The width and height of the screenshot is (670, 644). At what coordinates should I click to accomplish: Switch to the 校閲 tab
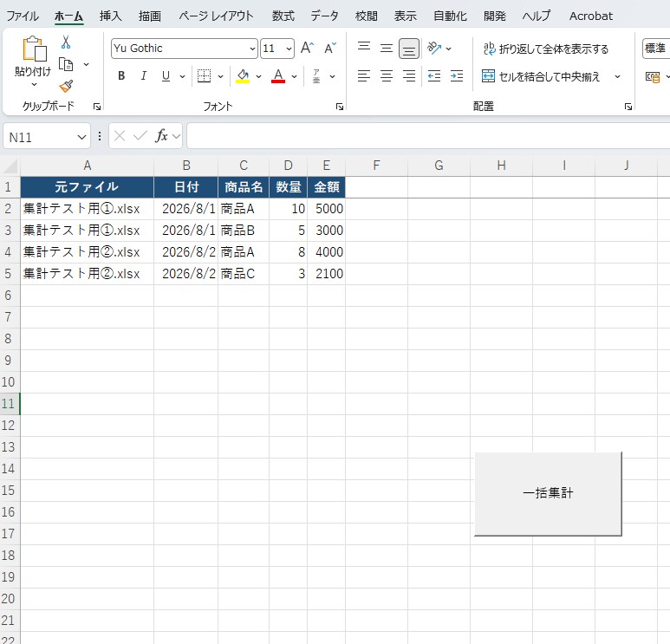(x=367, y=16)
